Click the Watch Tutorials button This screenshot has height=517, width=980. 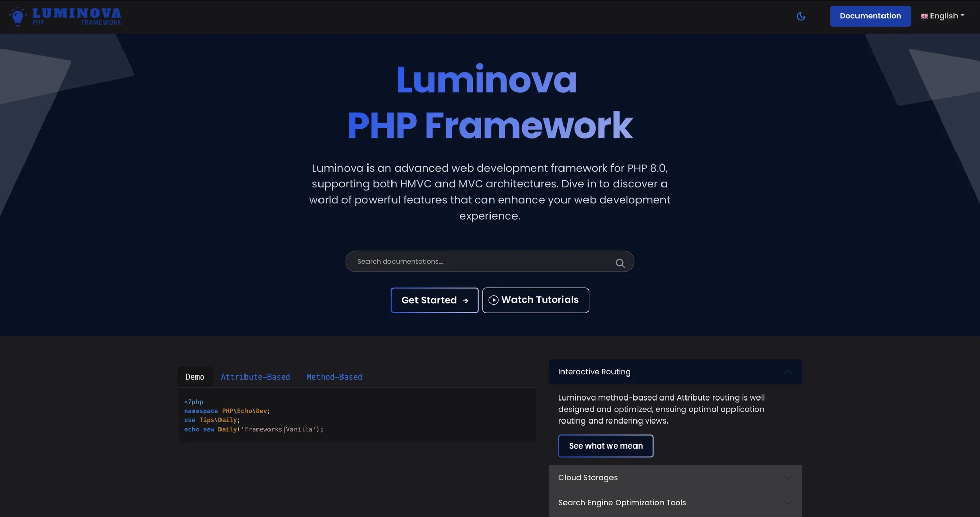tap(535, 300)
